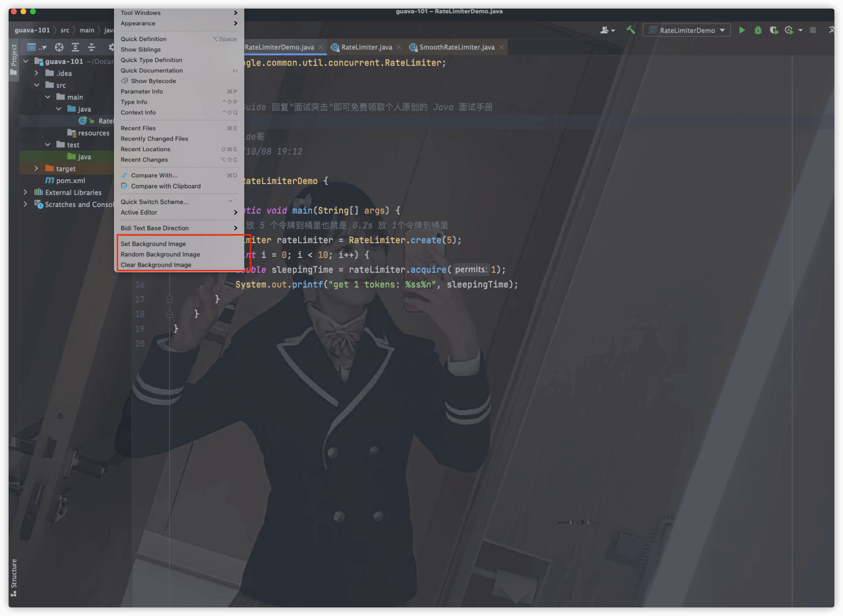Expand External Libraries node
The image size is (843, 616).
pos(25,192)
